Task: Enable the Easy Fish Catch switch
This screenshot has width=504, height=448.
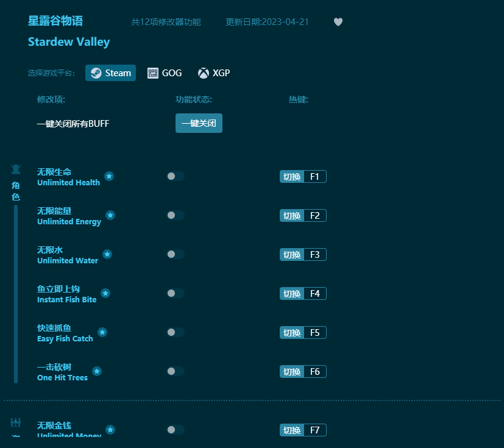Action: [x=176, y=332]
